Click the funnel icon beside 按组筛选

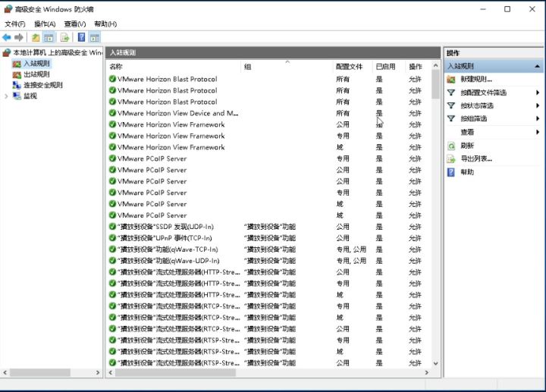pos(451,119)
